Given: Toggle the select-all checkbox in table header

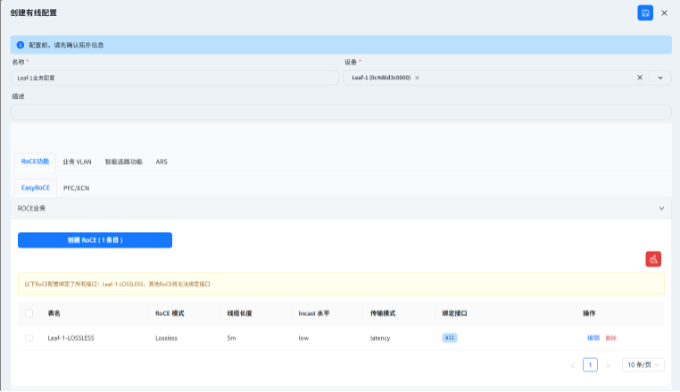Looking at the screenshot, I should [29, 313].
